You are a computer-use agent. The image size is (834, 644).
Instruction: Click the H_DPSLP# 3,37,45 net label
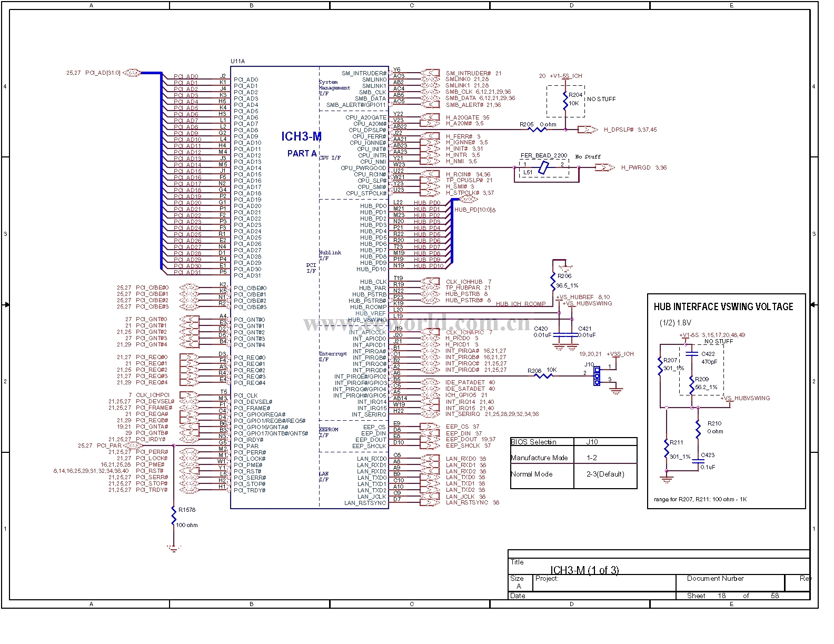tap(630, 130)
